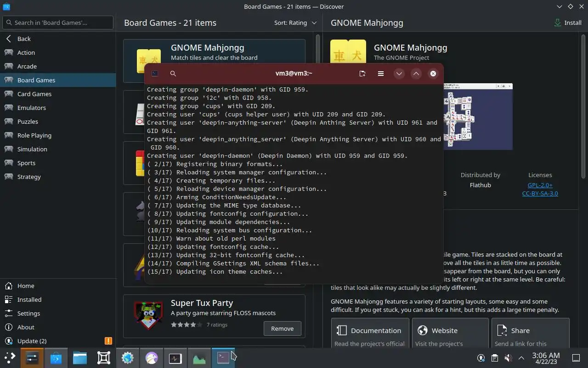Open the system monitor taskbar icon
Viewport: 588px width, 368px height.
pyautogui.click(x=175, y=357)
